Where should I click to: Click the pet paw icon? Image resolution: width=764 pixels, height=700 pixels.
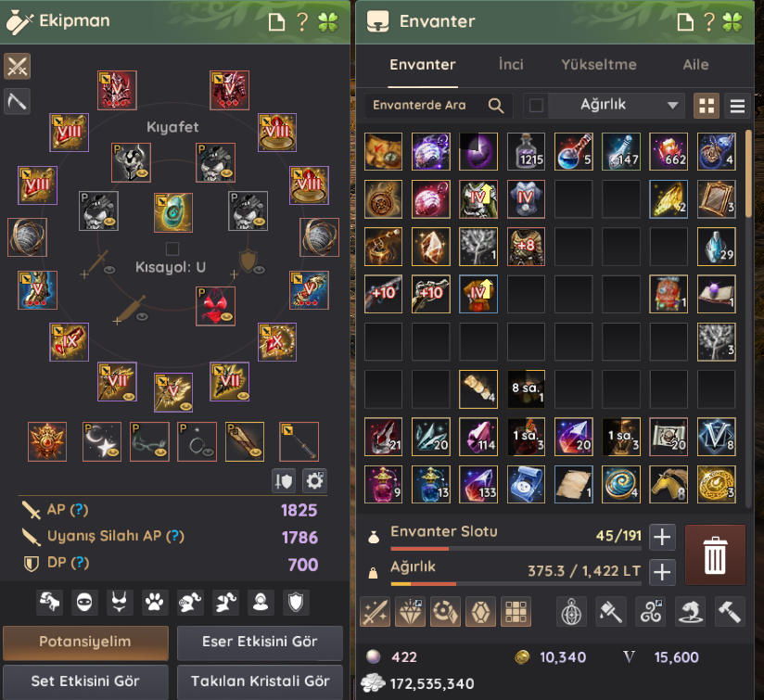[155, 603]
